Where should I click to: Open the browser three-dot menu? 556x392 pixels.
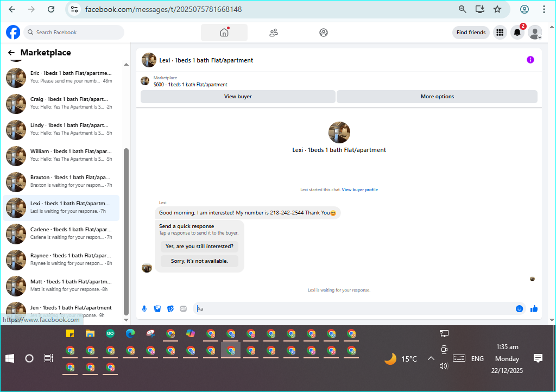pos(544,9)
